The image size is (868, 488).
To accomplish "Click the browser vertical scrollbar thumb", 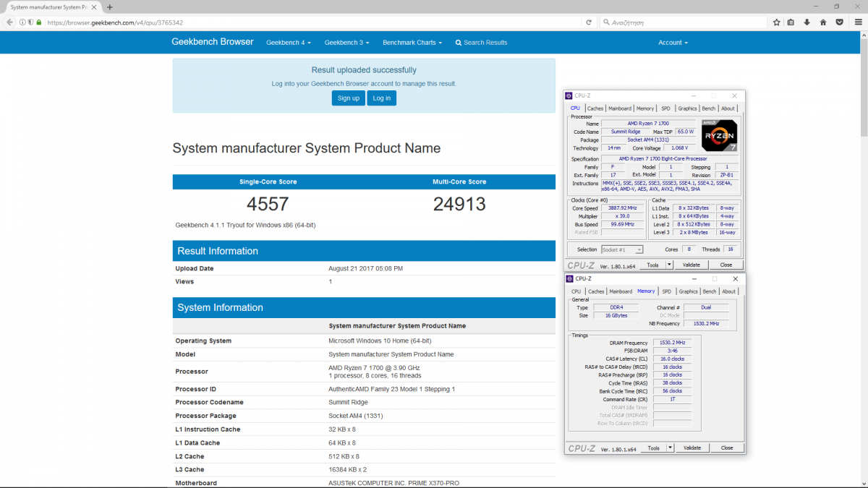I will (864, 87).
